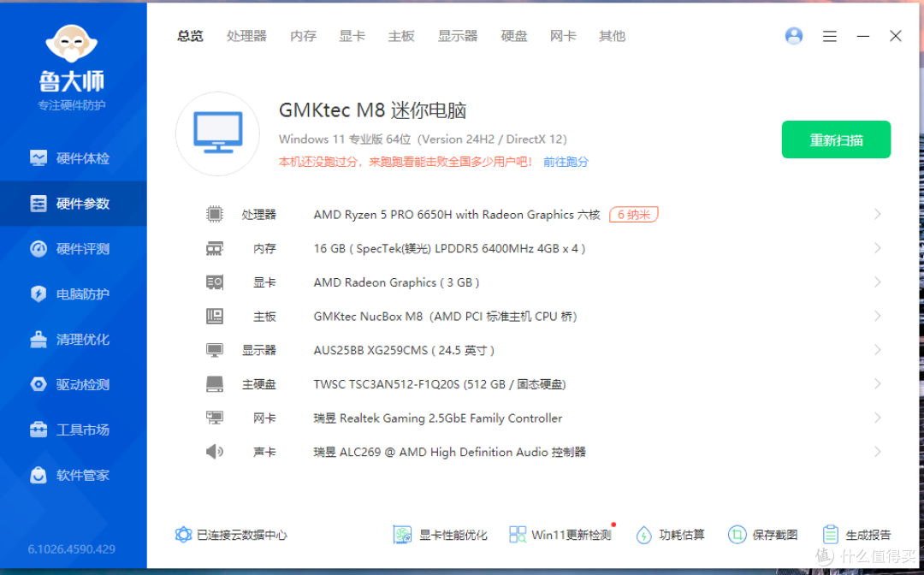Viewport: 924px width, 575px height.
Task: Switch to the 硬盘 tab
Action: click(x=514, y=36)
